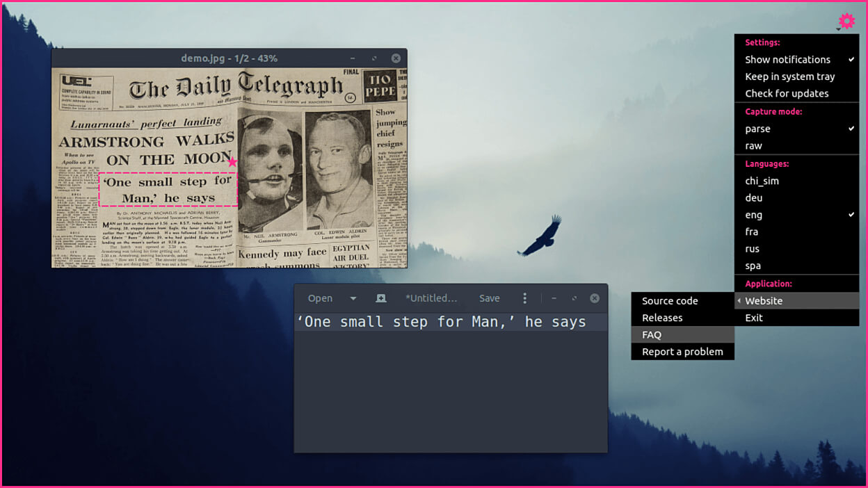The width and height of the screenshot is (868, 488).
Task: Click the pink star selection marker
Action: click(232, 162)
